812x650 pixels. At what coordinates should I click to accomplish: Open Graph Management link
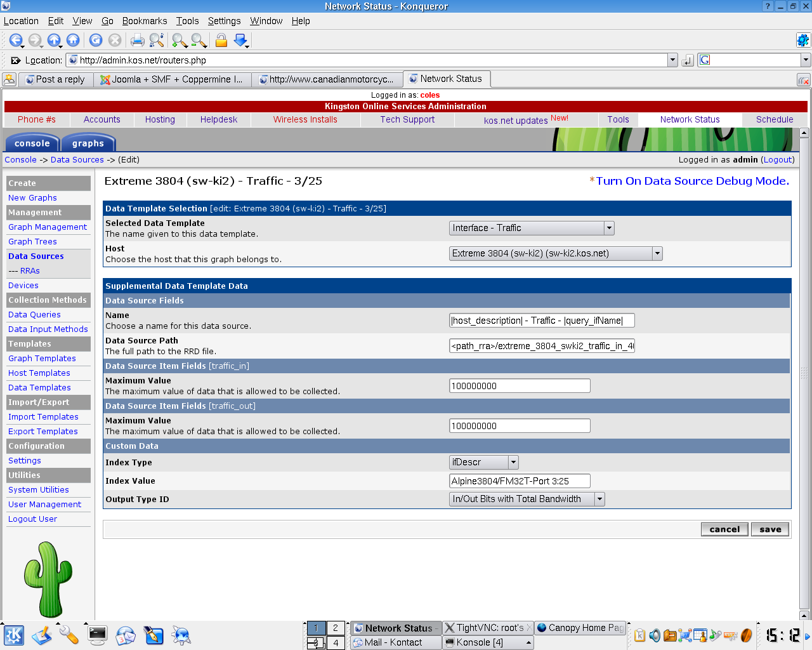click(x=48, y=227)
